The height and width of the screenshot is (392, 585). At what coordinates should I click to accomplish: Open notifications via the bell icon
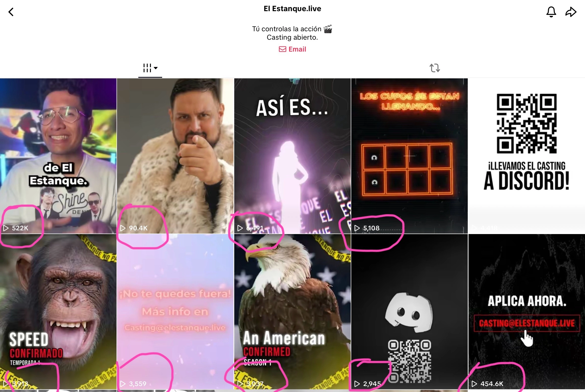(x=551, y=12)
